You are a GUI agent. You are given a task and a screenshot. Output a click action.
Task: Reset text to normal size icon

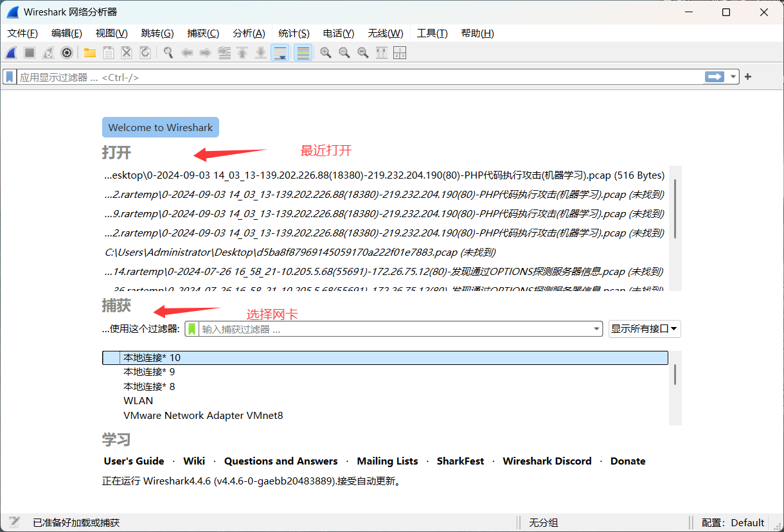tap(363, 53)
